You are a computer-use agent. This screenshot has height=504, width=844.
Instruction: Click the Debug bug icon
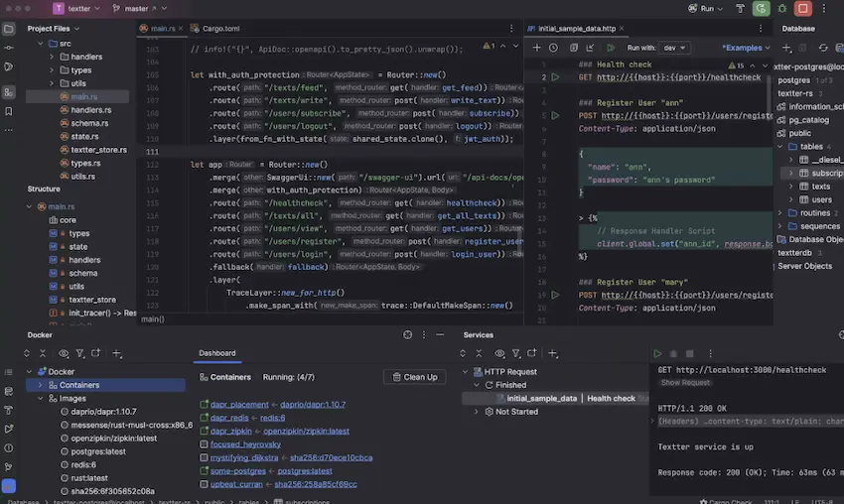tap(782, 9)
